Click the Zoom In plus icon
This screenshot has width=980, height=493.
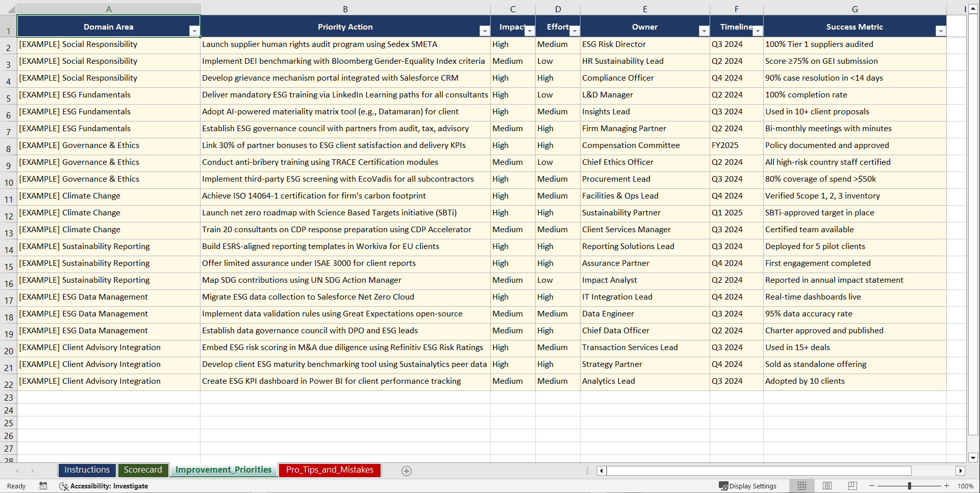coord(947,486)
